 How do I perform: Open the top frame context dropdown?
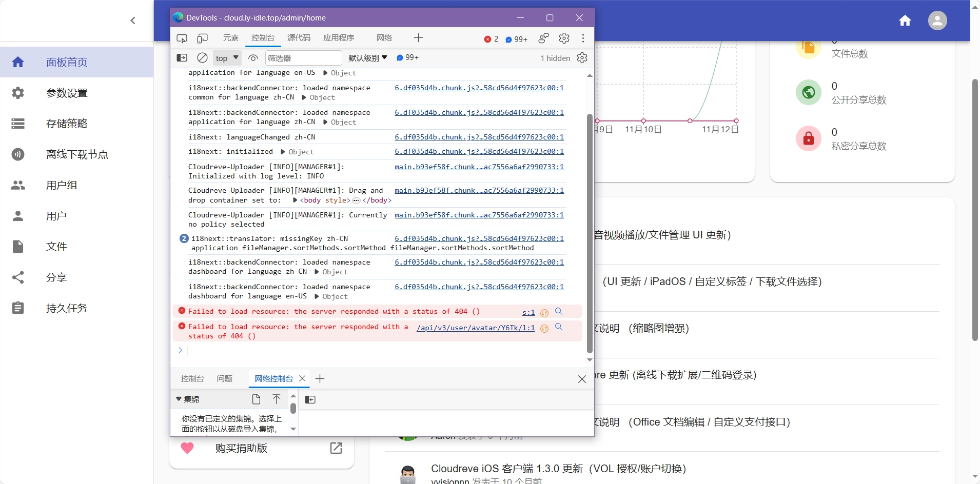click(226, 57)
